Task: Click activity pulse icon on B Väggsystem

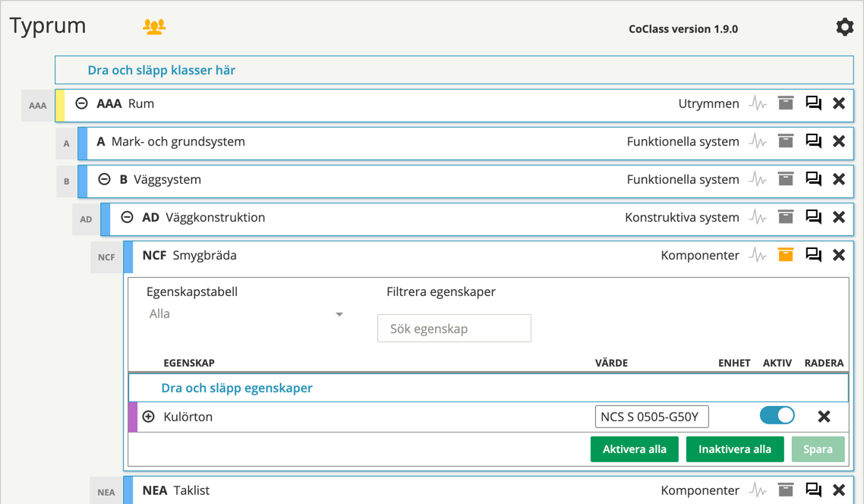Action: click(758, 179)
